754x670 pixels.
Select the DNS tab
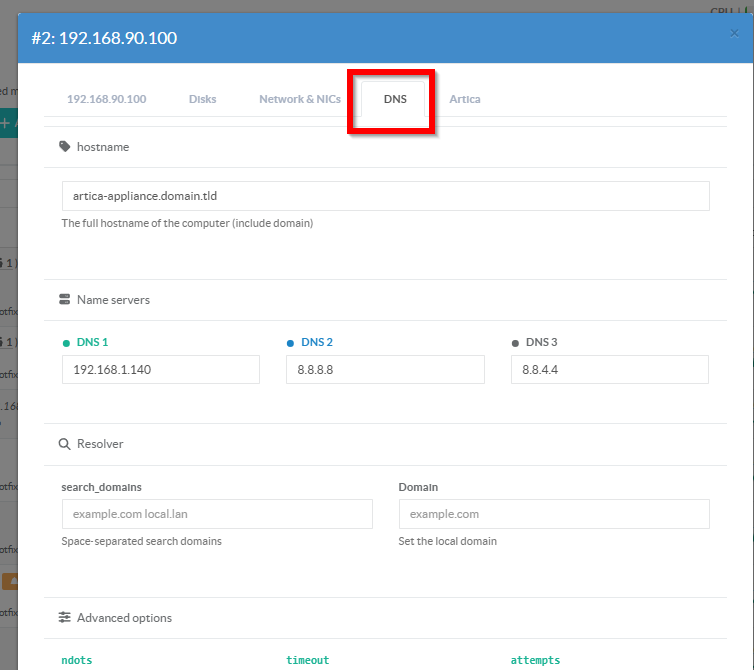[394, 99]
